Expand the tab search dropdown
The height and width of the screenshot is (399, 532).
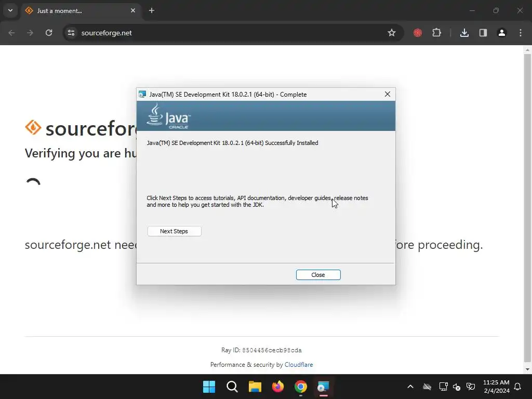tap(10, 10)
